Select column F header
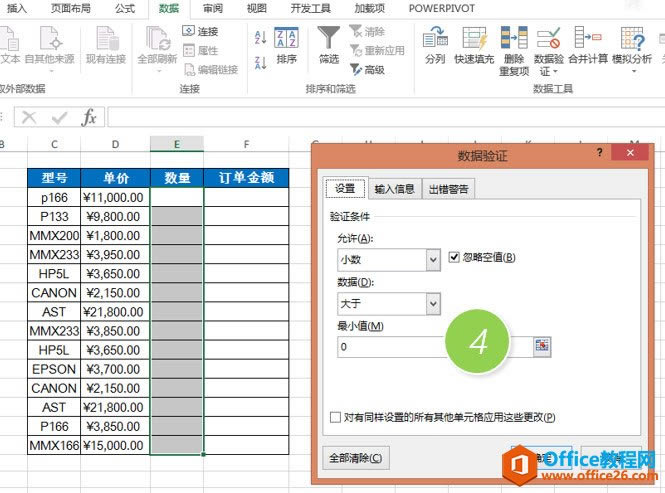Image resolution: width=665 pixels, height=493 pixels. click(x=246, y=144)
